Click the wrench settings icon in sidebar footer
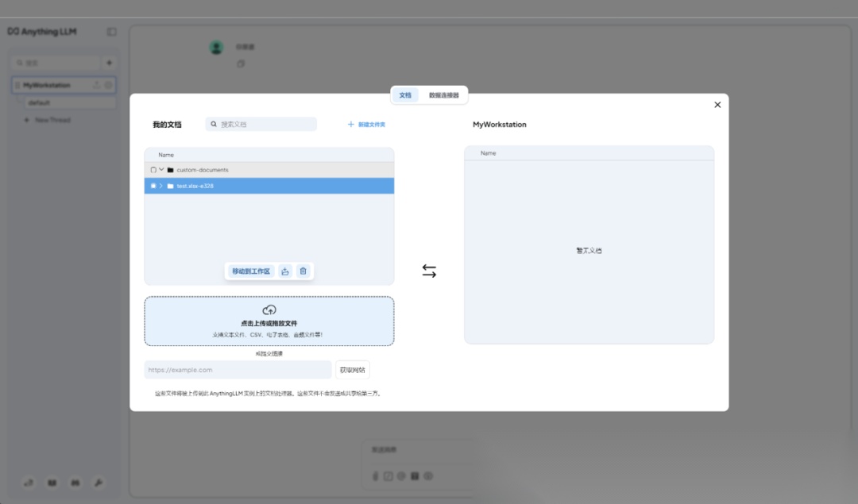This screenshot has height=504, width=858. (99, 483)
